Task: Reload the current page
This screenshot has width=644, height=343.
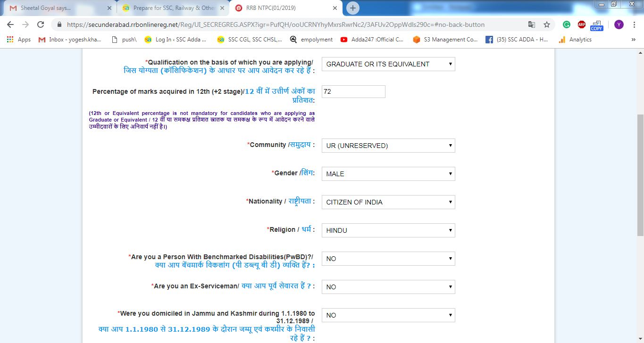Action: click(41, 24)
